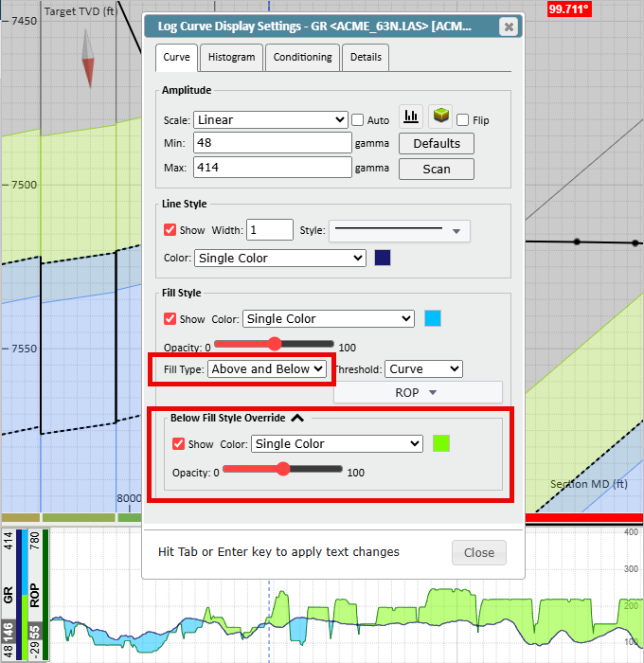
Task: Click the green below-fill color swatch
Action: 441,443
